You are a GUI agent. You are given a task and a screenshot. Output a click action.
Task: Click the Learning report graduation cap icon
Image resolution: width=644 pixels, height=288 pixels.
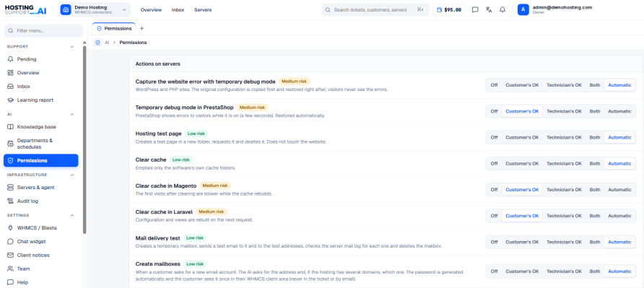point(11,100)
